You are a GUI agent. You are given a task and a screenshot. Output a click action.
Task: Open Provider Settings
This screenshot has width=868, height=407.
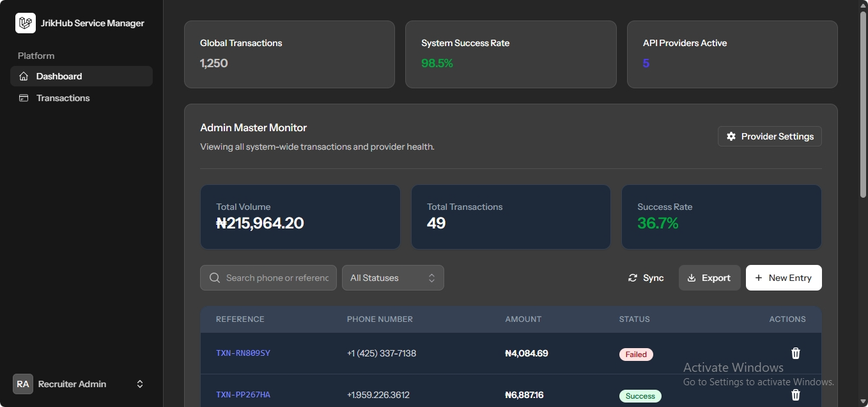pos(770,136)
